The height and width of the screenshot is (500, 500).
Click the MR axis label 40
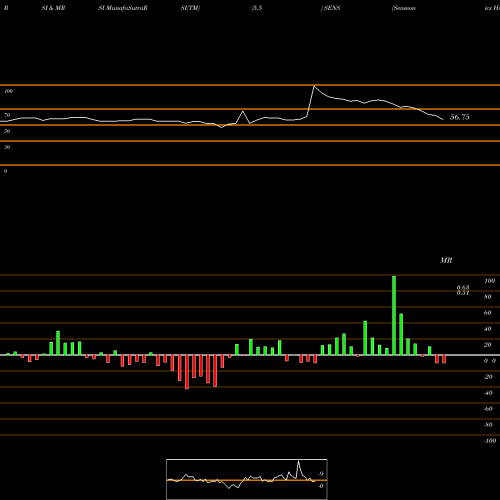click(x=488, y=329)
